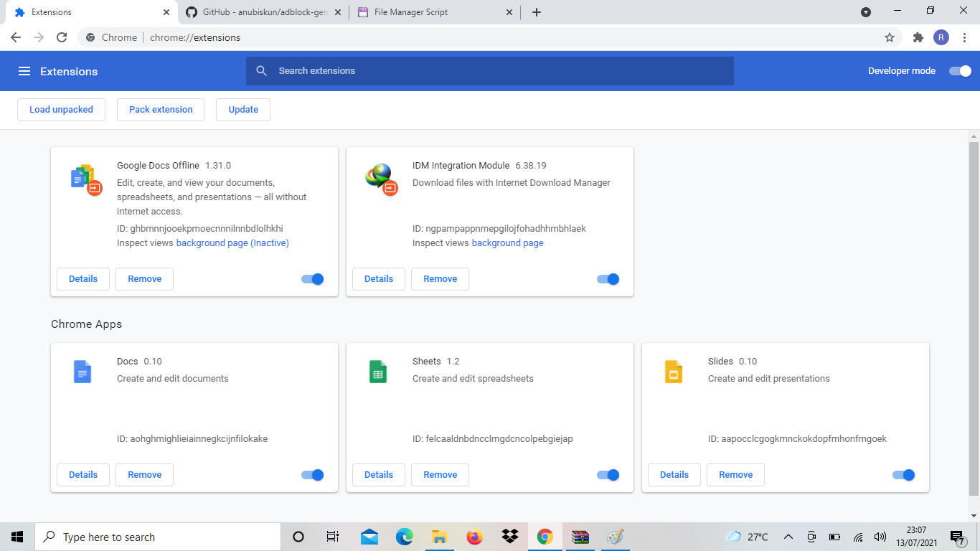Screen dimensions: 980x551
Task: Click the Docs app icon
Action: 83,372
